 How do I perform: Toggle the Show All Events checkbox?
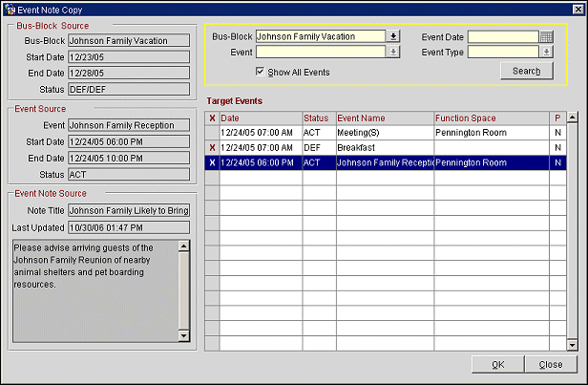261,72
